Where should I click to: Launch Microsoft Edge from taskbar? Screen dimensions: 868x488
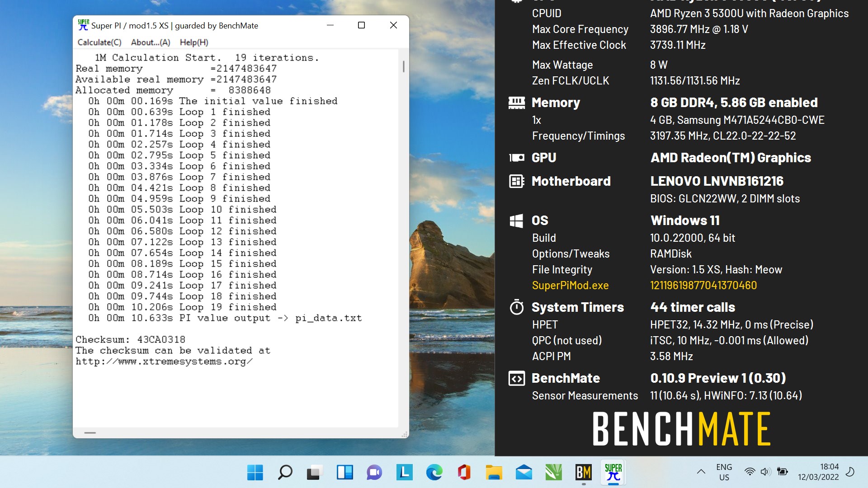(434, 473)
